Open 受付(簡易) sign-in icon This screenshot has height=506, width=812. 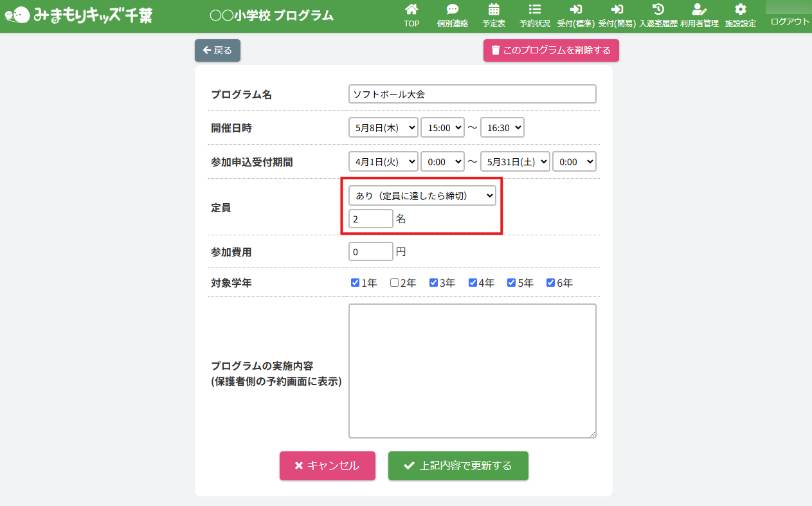(x=617, y=10)
